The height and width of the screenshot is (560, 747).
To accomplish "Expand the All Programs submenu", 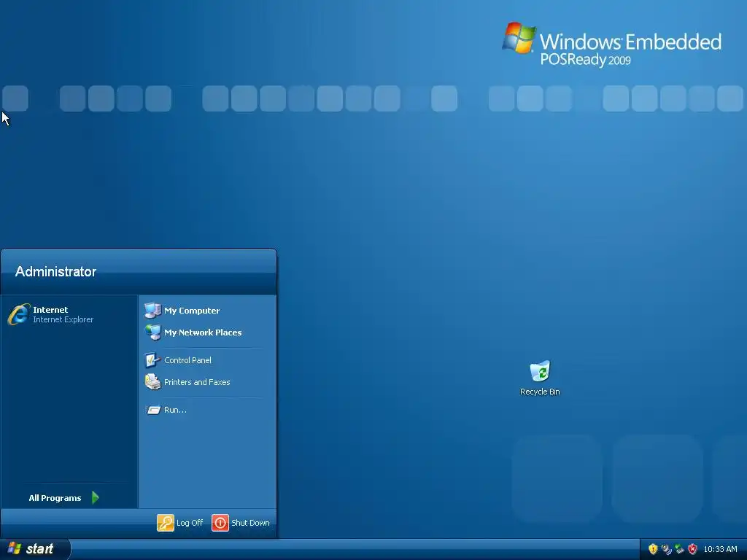I will [64, 497].
